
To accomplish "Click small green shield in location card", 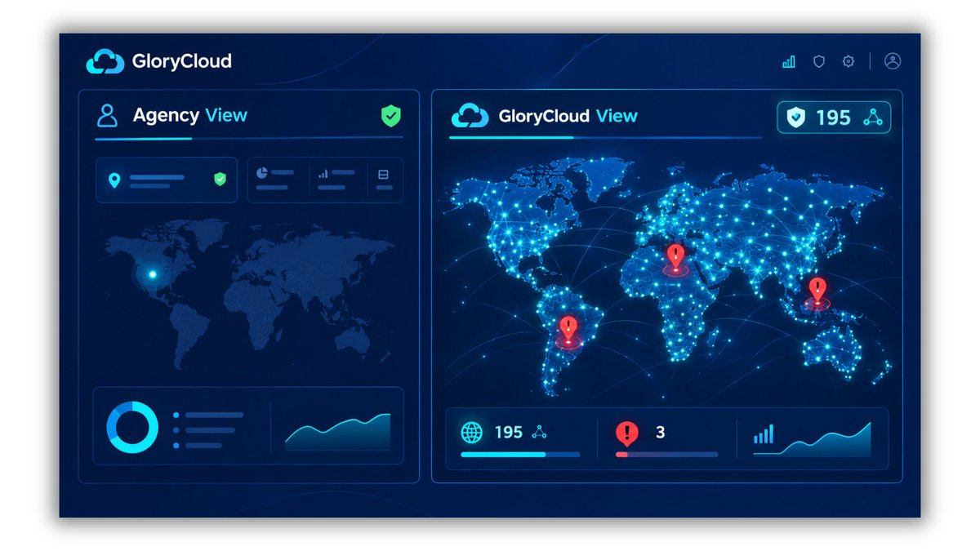I will 220,179.
